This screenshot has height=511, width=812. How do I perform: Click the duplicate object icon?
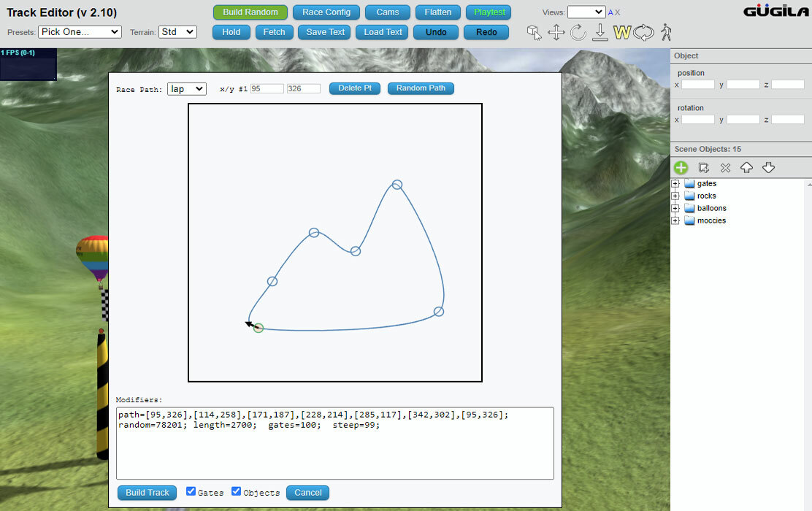703,168
